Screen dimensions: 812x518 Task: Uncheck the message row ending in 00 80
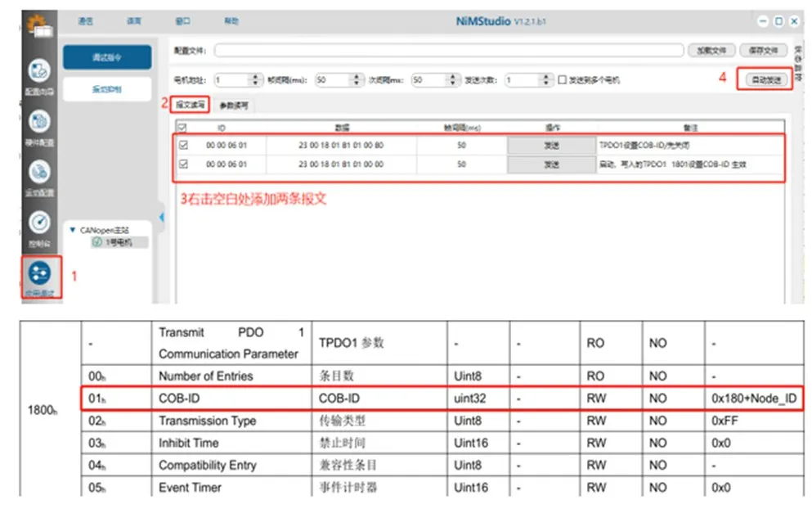coord(183,145)
